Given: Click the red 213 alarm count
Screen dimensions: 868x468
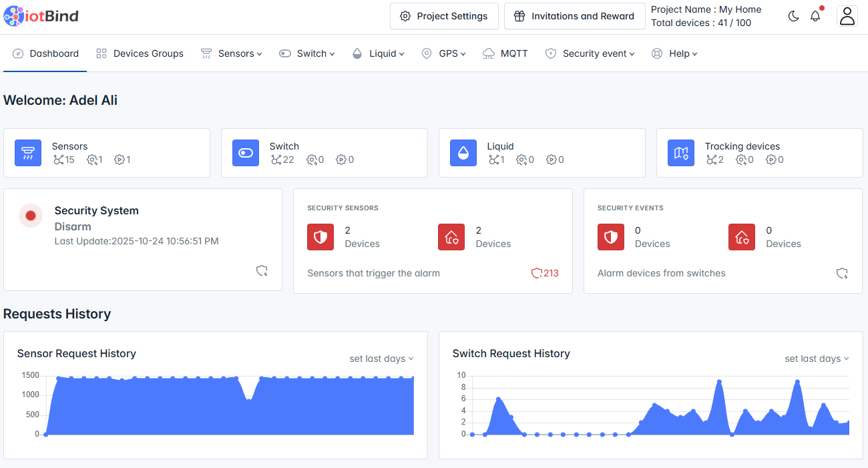Looking at the screenshot, I should pyautogui.click(x=545, y=273).
